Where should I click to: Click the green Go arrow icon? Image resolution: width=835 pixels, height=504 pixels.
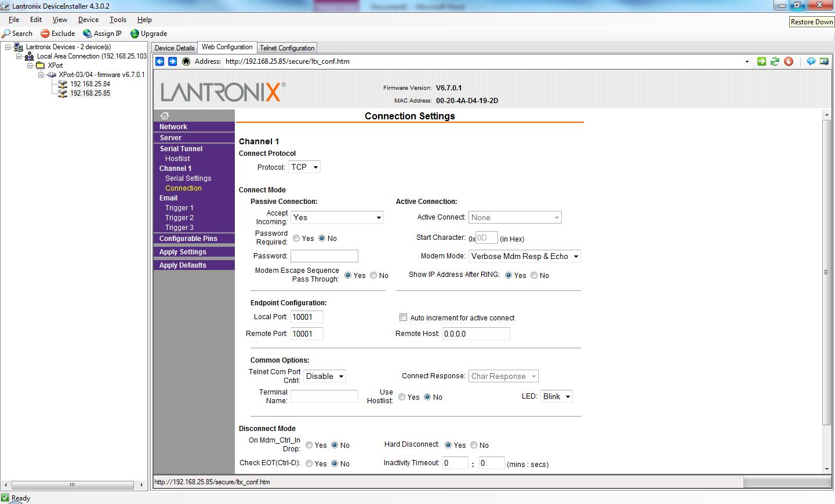coord(761,61)
